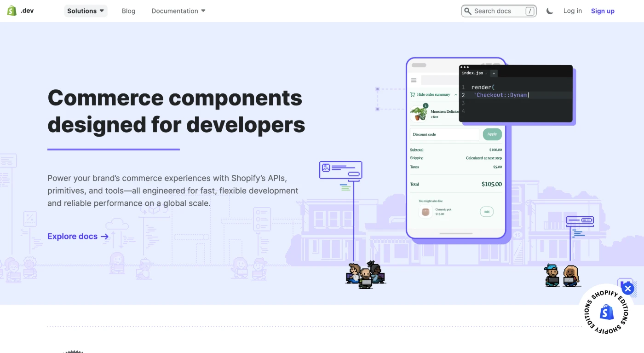Click the render( code line
Viewport: 644px width, 353px height.
click(x=483, y=87)
